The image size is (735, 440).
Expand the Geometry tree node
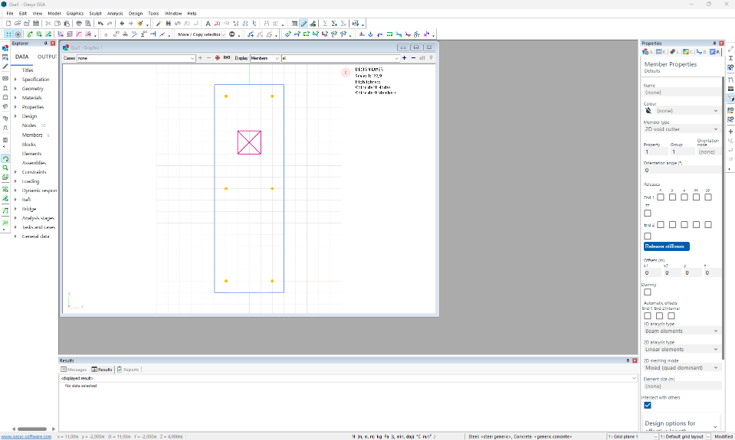pos(15,88)
